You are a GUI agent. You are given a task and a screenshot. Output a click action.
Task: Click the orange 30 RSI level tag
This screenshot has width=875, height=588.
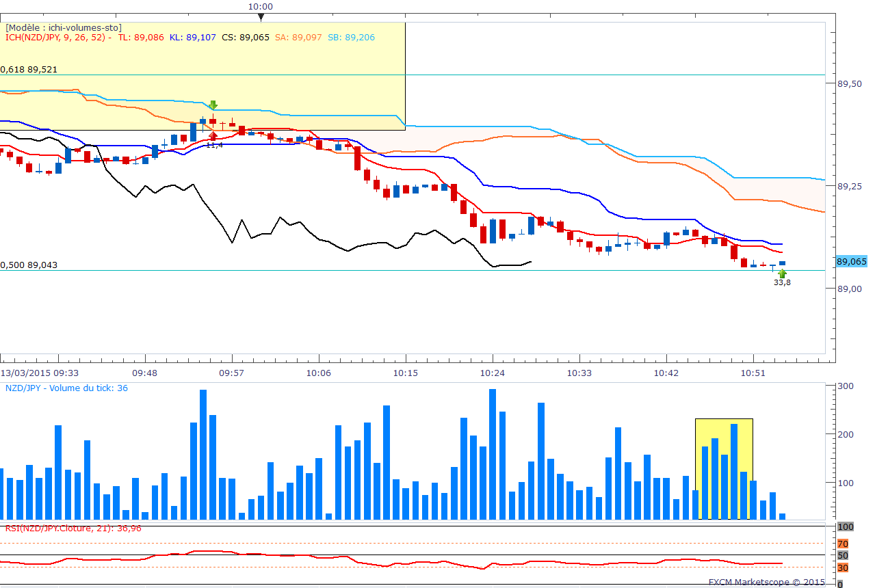pos(843,567)
